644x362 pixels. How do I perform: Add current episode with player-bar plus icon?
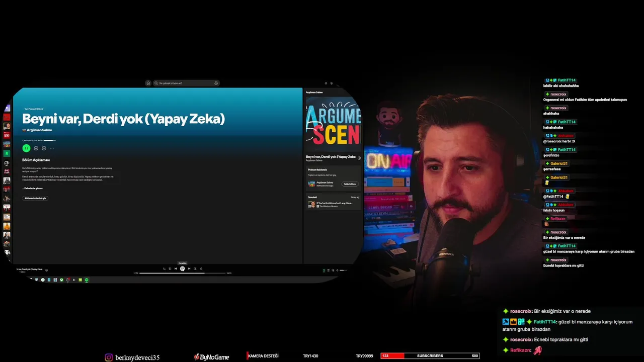(x=47, y=270)
